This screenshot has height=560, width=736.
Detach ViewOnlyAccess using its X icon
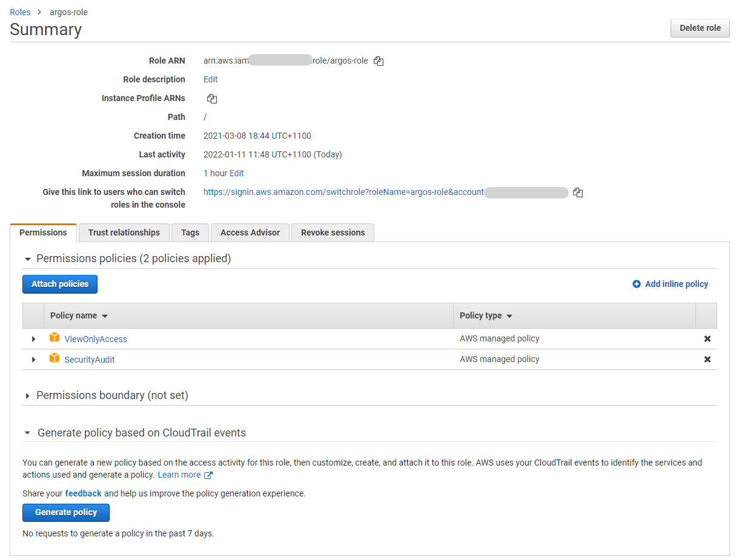pos(707,338)
